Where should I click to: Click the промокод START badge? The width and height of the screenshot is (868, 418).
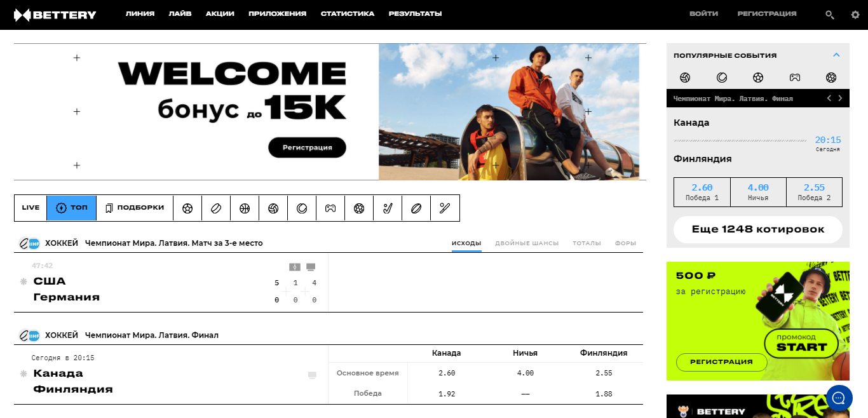[x=801, y=343]
